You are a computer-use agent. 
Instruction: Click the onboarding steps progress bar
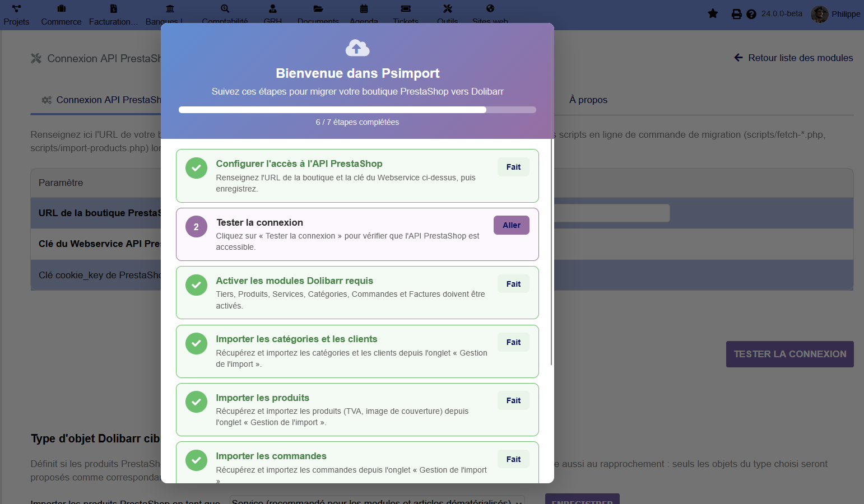pyautogui.click(x=357, y=110)
